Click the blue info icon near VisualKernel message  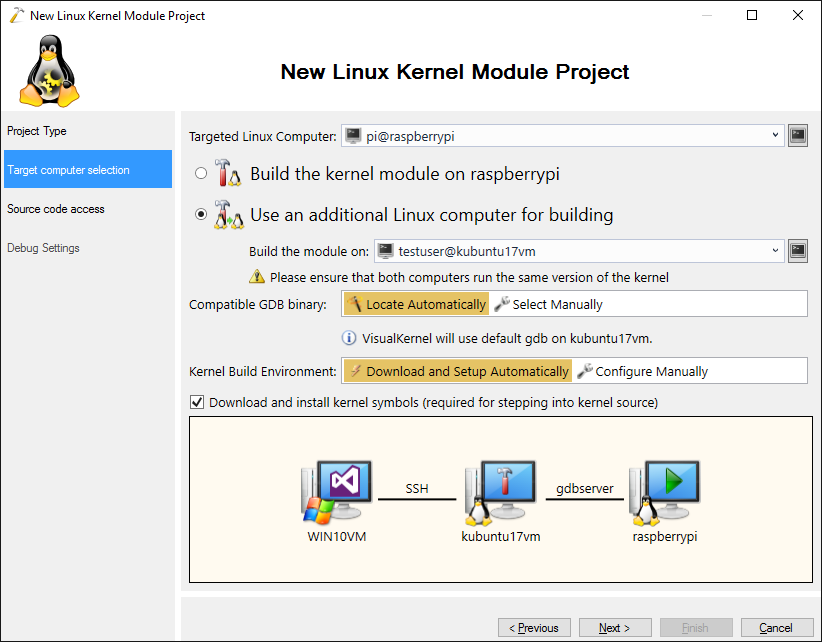pos(349,338)
